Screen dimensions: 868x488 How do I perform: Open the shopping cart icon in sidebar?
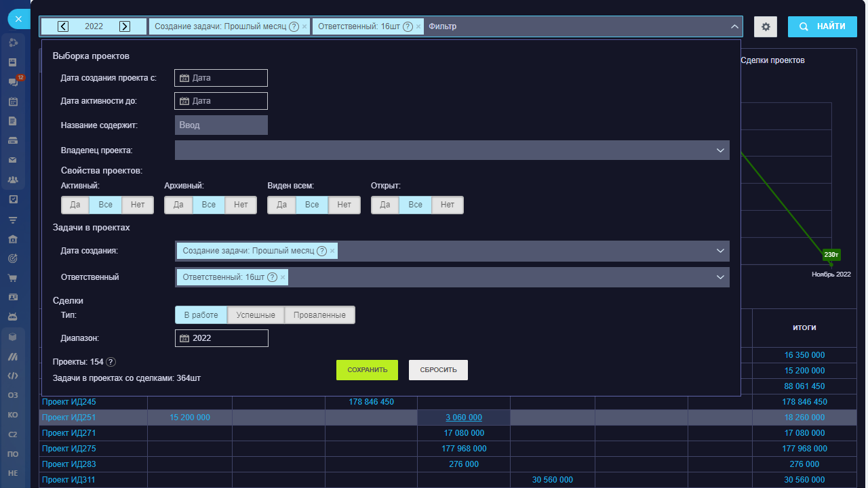point(13,278)
